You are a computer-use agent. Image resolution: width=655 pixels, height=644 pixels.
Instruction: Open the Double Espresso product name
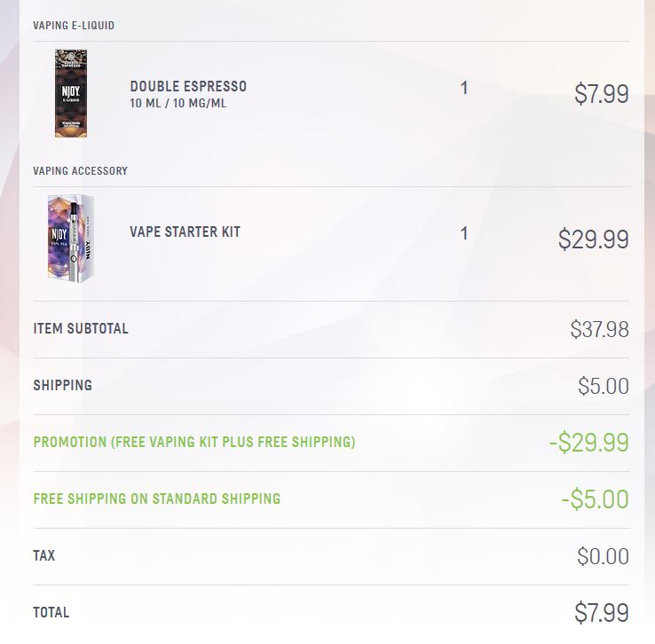coord(188,86)
